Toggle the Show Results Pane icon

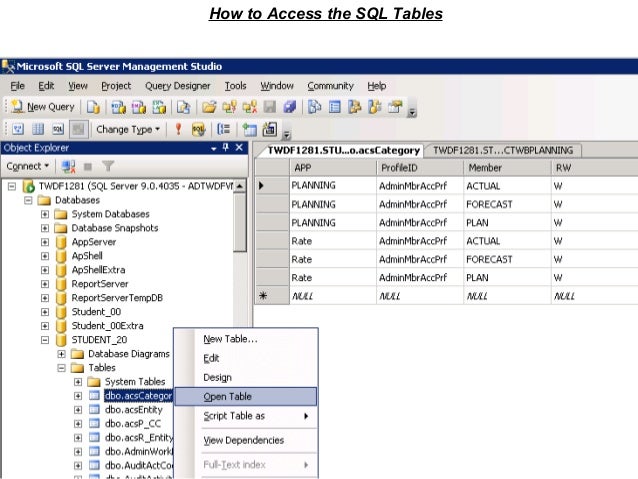(x=78, y=129)
